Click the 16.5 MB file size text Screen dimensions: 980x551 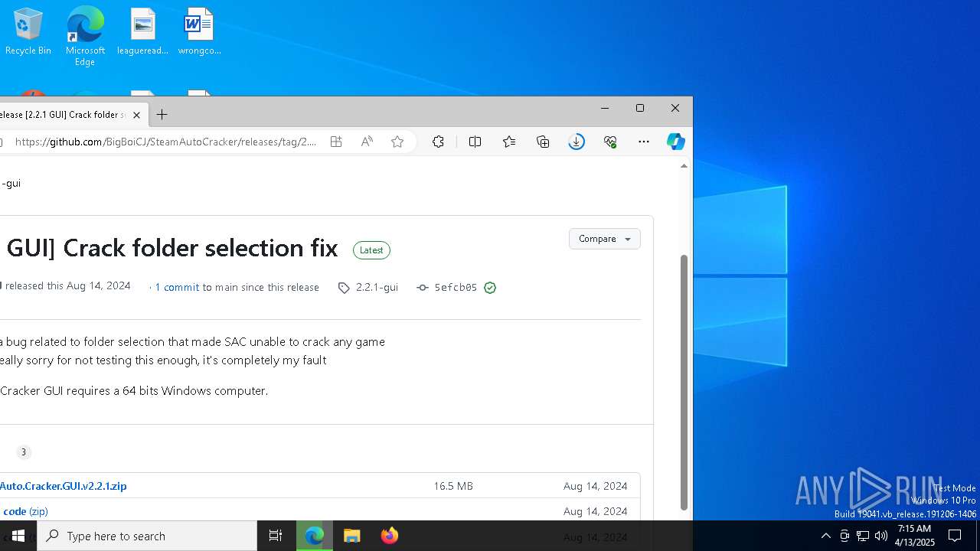click(453, 486)
